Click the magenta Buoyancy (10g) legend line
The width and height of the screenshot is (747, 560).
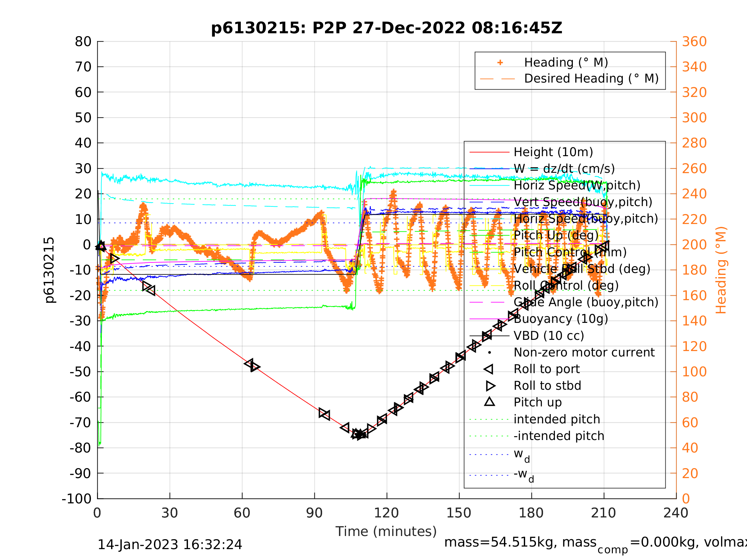coord(489,319)
